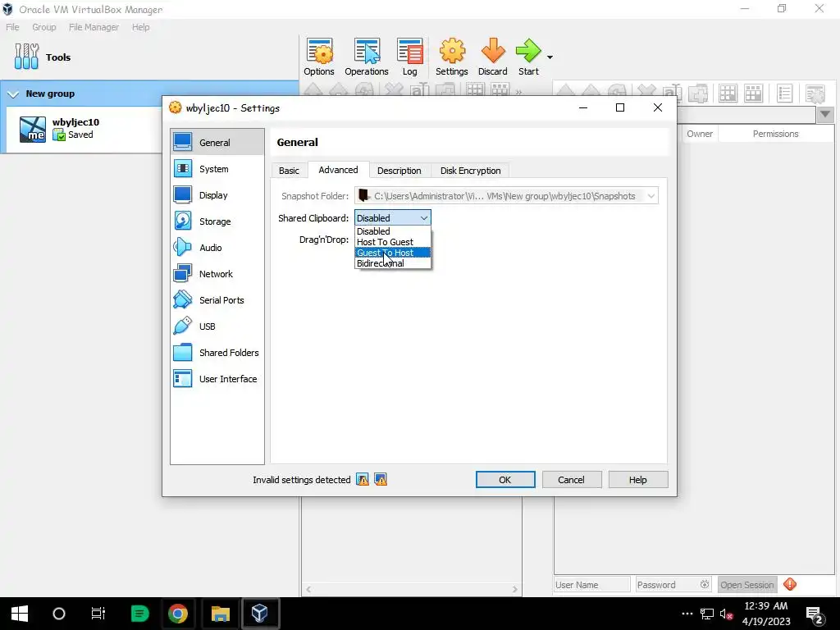Choose Disabled in clipboard list
Viewport: 840px width, 630px height.
click(392, 231)
